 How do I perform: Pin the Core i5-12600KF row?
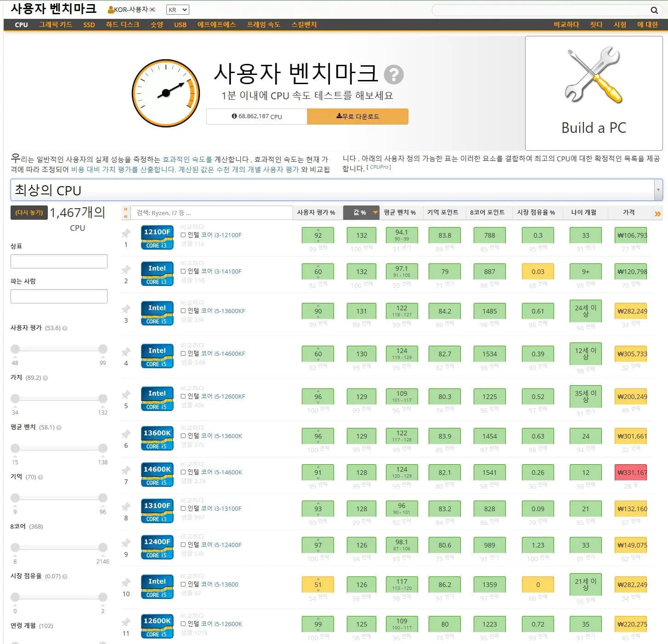[126, 395]
